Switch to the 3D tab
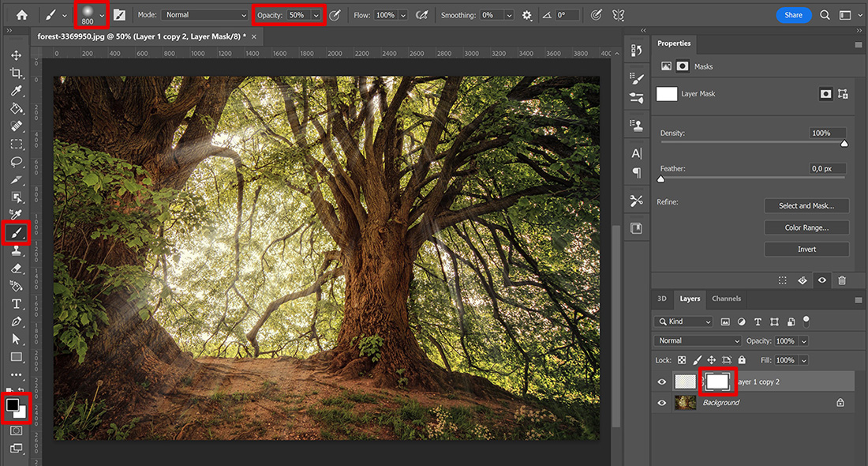Image resolution: width=868 pixels, height=466 pixels. (x=661, y=299)
